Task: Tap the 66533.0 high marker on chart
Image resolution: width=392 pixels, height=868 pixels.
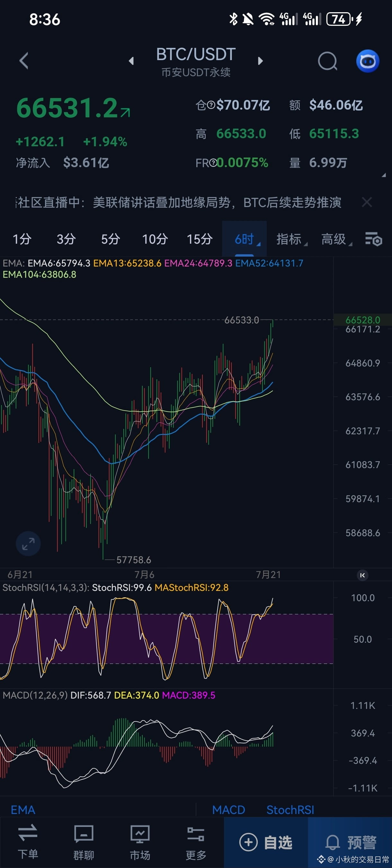Action: tap(242, 320)
